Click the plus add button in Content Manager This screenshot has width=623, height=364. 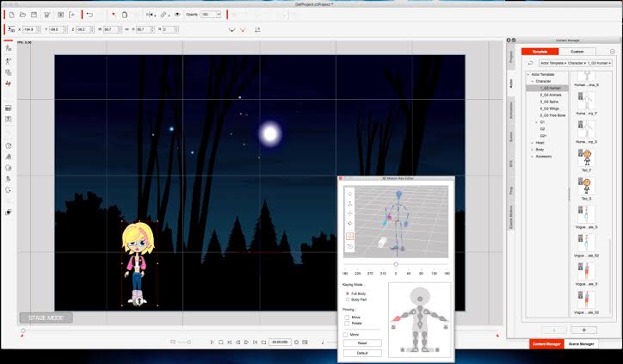point(583,330)
